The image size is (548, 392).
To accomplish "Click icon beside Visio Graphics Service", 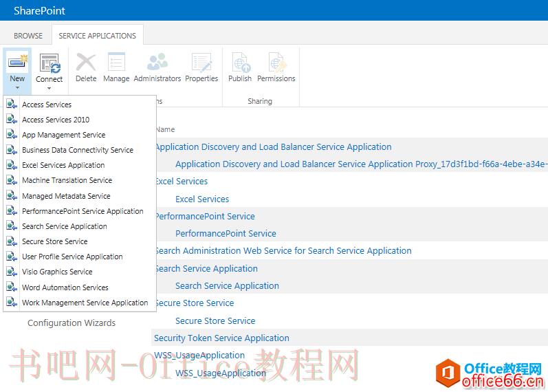I will pos(12,272).
